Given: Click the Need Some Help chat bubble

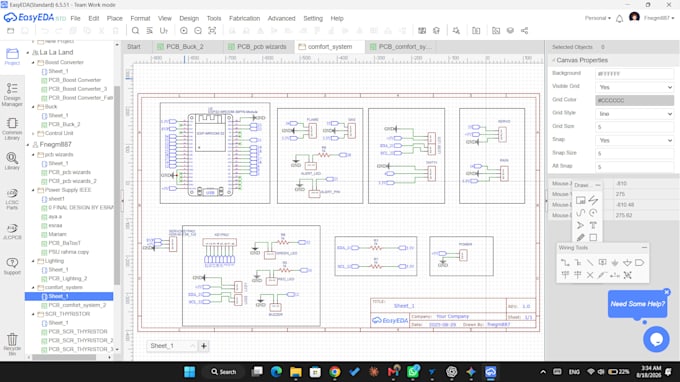Looking at the screenshot, I should click(638, 304).
